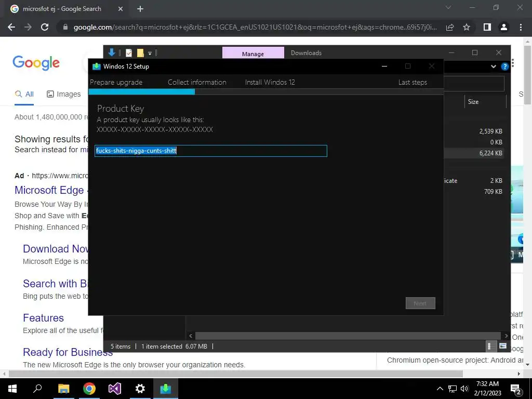The height and width of the screenshot is (399, 532).
Task: Open the Chrome profile menu
Action: tap(504, 27)
